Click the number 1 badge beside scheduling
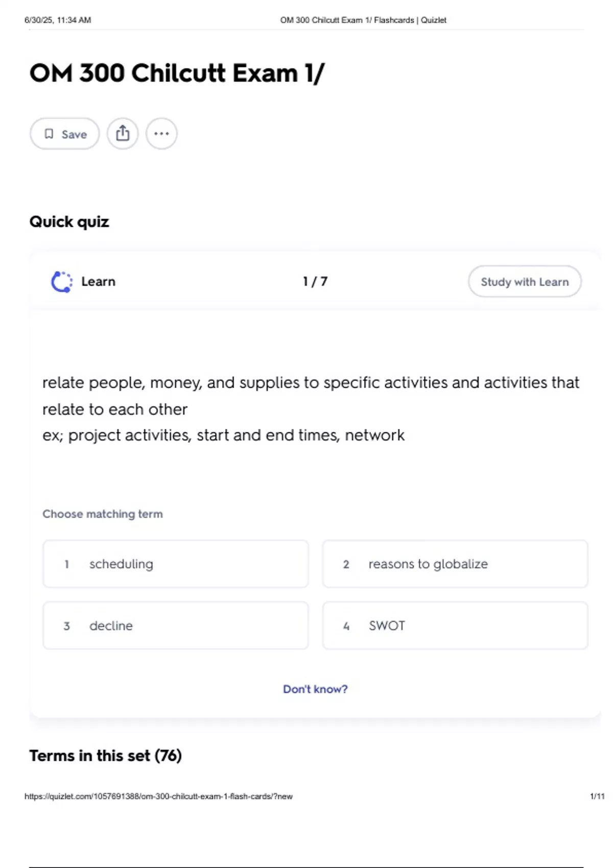This screenshot has width=613, height=868. pos(66,564)
